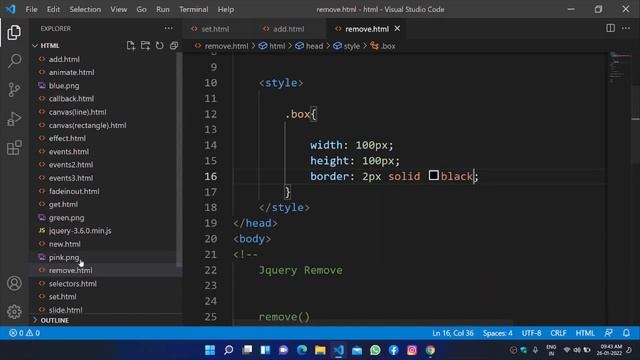Open Windows Start button on taskbar
This screenshot has height=360, width=640.
[210, 350]
